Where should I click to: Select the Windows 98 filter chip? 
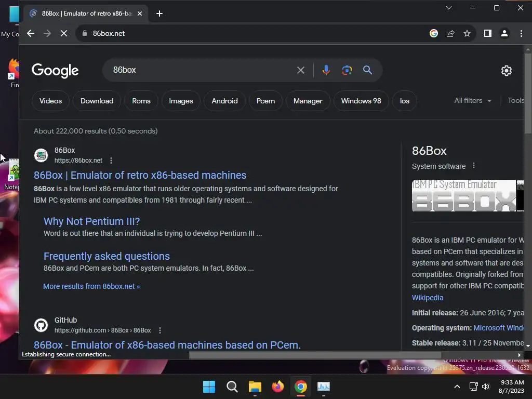click(x=361, y=101)
